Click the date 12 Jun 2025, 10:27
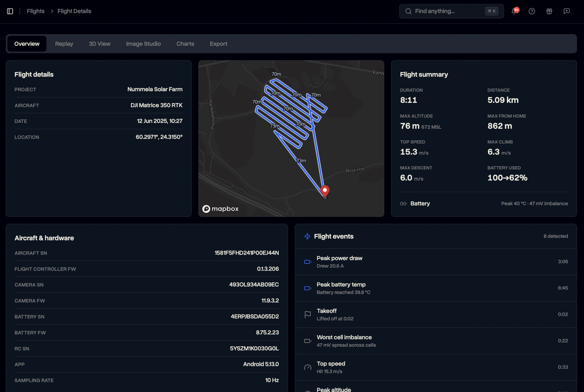 pos(160,121)
